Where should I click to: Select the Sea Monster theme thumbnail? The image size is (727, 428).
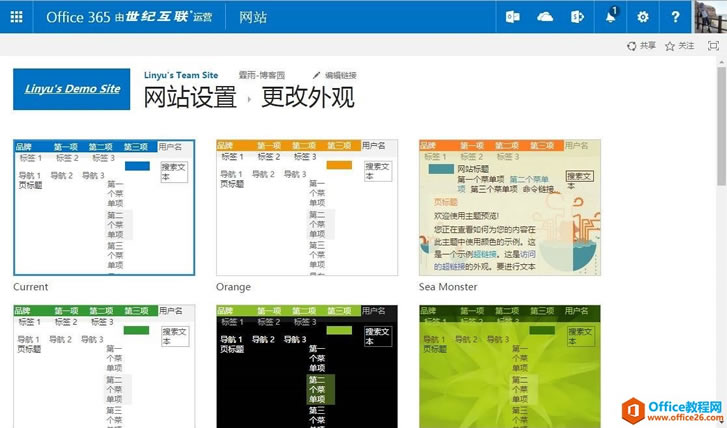click(x=510, y=208)
